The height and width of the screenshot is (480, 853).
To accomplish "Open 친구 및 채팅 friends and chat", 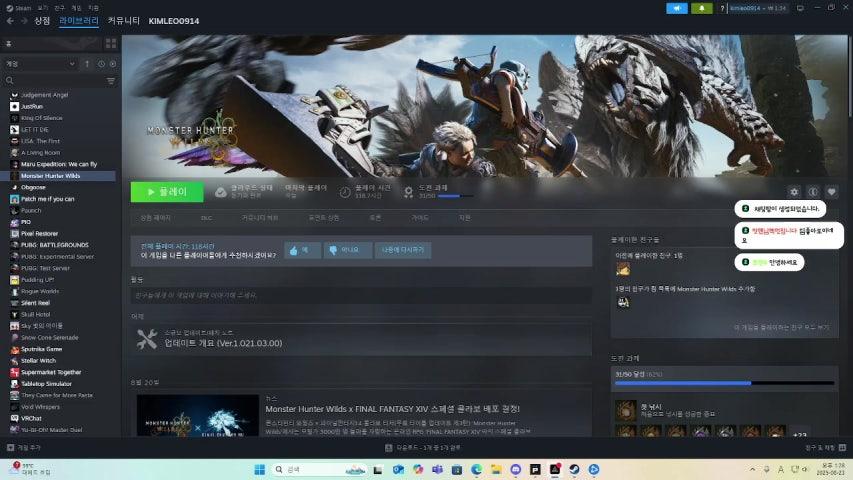I will tap(825, 447).
